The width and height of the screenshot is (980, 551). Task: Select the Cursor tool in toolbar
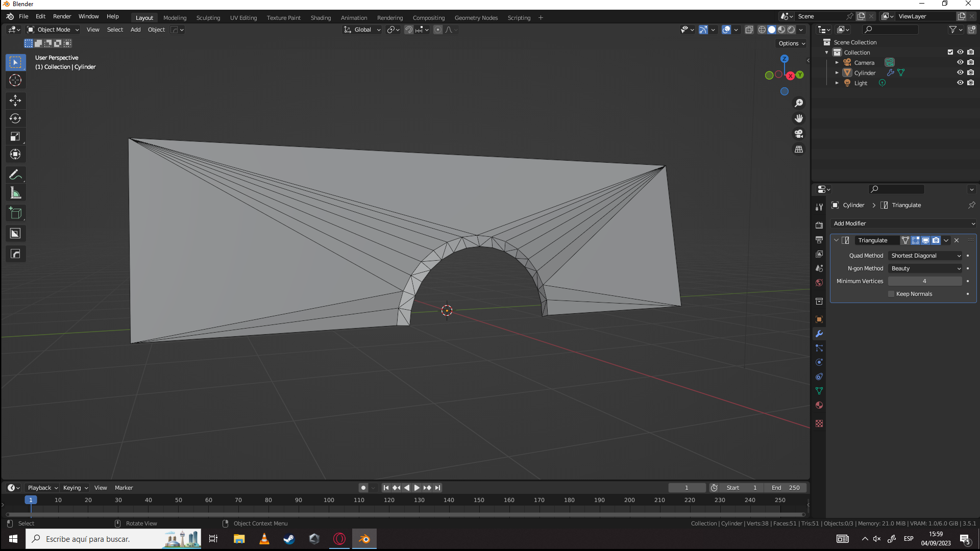coord(15,81)
